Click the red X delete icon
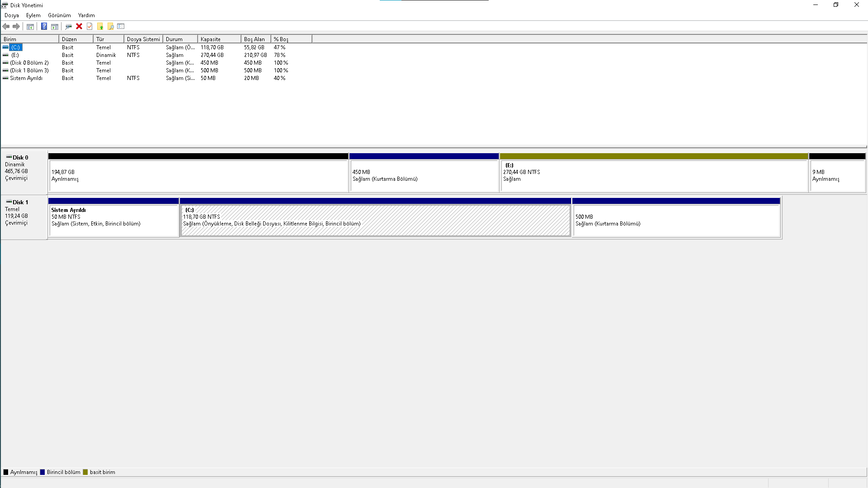 pyautogui.click(x=79, y=26)
